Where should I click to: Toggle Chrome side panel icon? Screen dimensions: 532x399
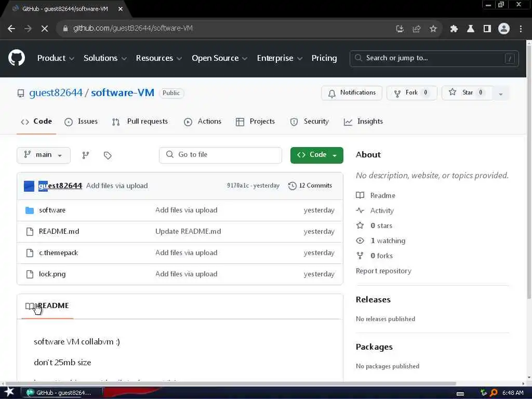point(487,29)
